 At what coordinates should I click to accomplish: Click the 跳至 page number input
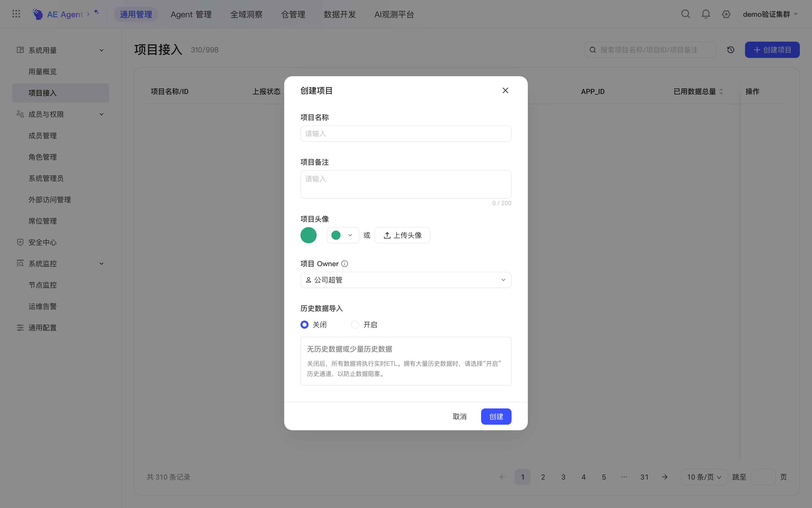coord(763,477)
